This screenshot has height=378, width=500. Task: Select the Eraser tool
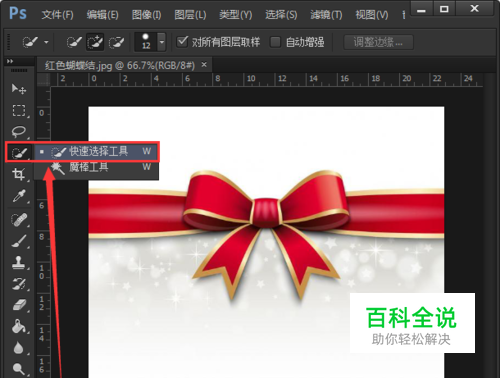[x=19, y=305]
